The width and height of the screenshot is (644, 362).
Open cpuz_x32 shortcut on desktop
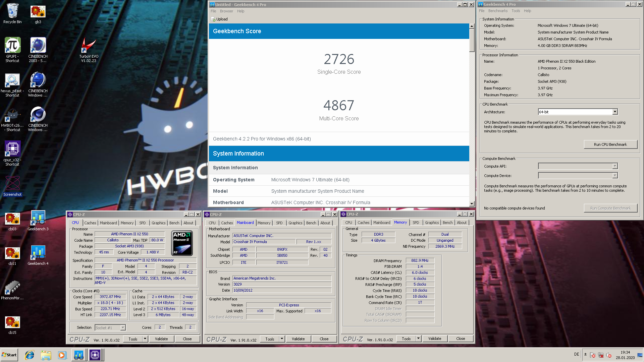(x=12, y=154)
